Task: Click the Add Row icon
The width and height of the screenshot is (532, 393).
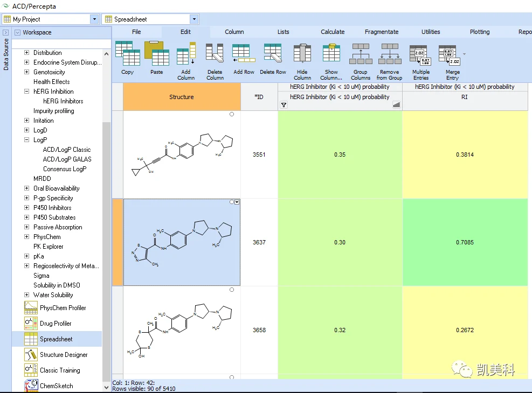Action: tap(244, 53)
